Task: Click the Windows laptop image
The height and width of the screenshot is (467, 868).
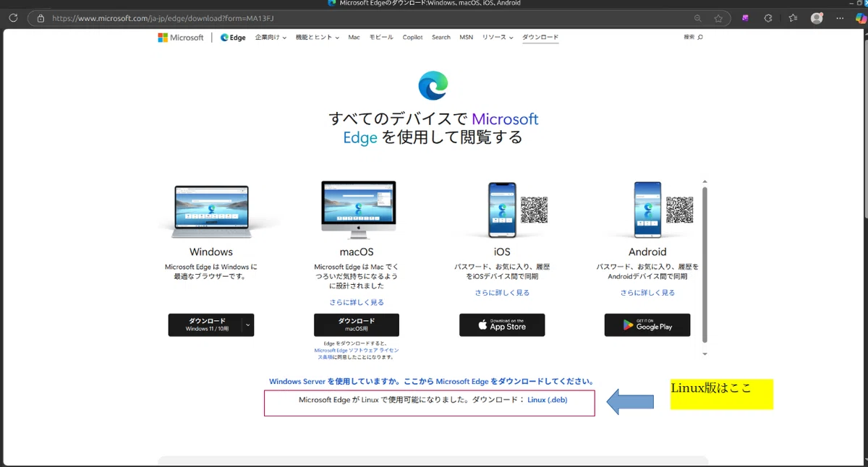Action: click(x=211, y=211)
